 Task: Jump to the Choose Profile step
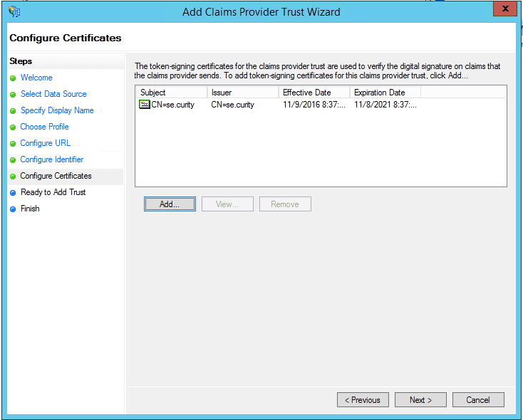45,127
